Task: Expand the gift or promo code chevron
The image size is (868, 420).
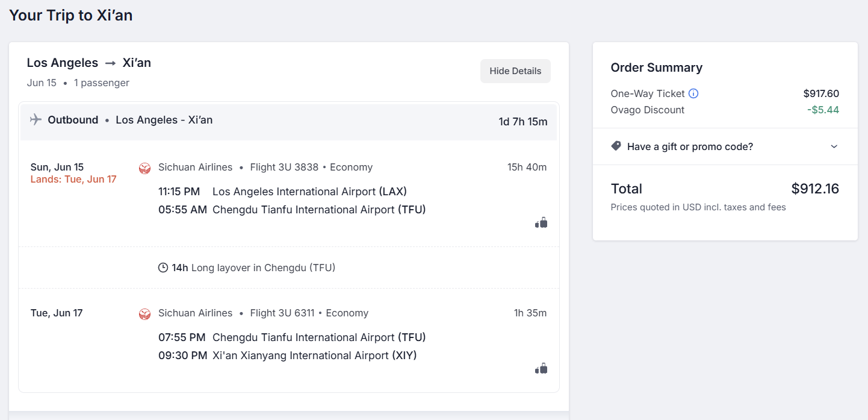Action: point(834,146)
